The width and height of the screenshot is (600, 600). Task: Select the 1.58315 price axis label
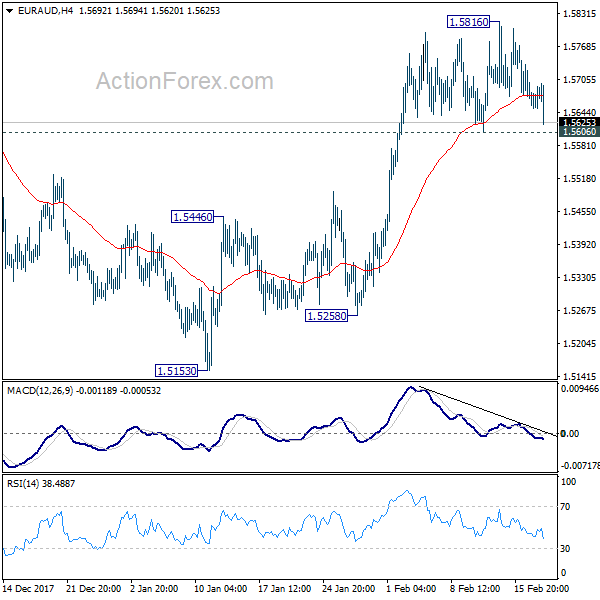pos(579,14)
